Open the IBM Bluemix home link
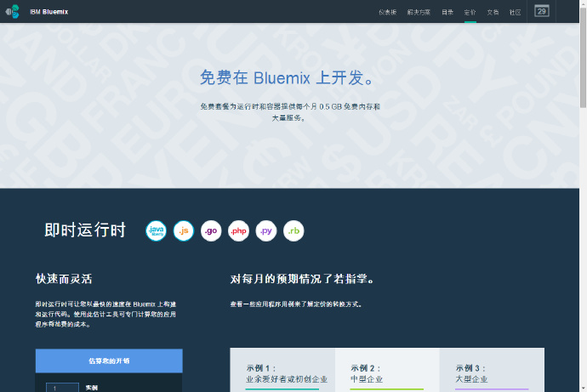587x392 pixels. (49, 12)
